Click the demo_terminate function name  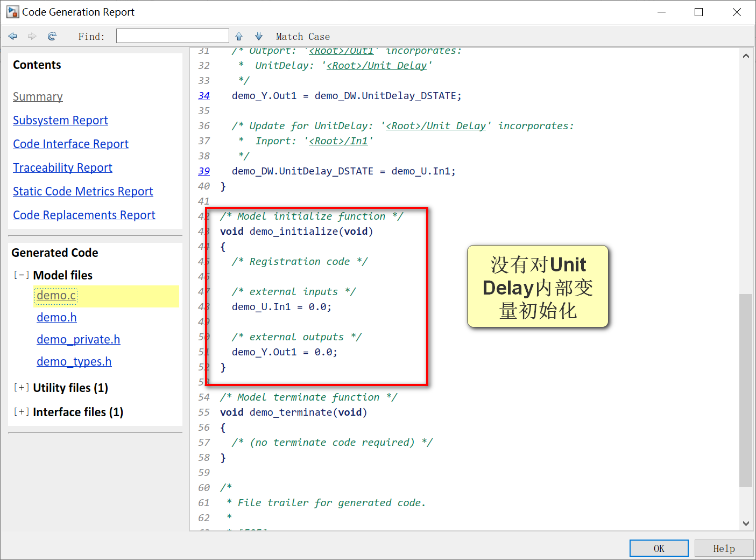coord(291,412)
